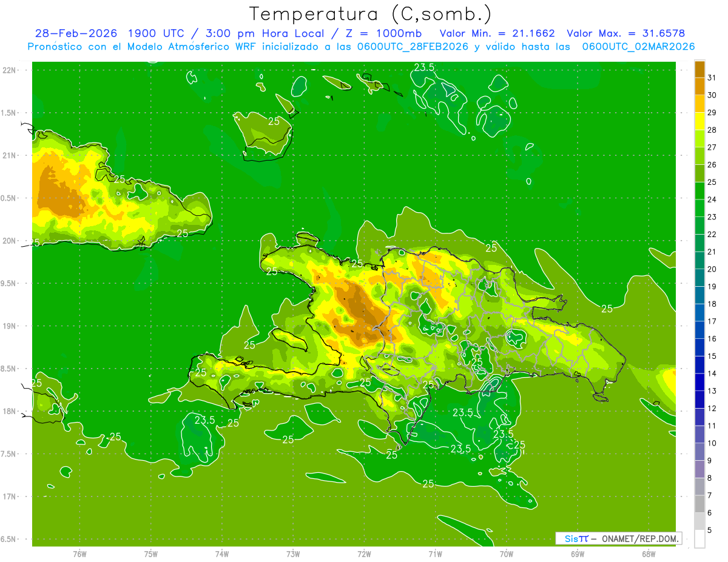Pick legend swatch between 20 and 21
Image resolution: width=728 pixels, height=562 pixels.
tap(699, 260)
